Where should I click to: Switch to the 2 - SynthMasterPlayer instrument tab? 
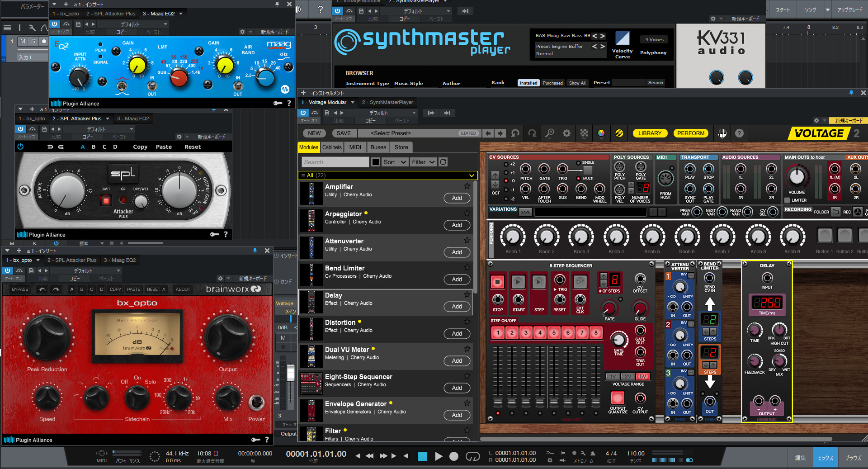(x=388, y=102)
